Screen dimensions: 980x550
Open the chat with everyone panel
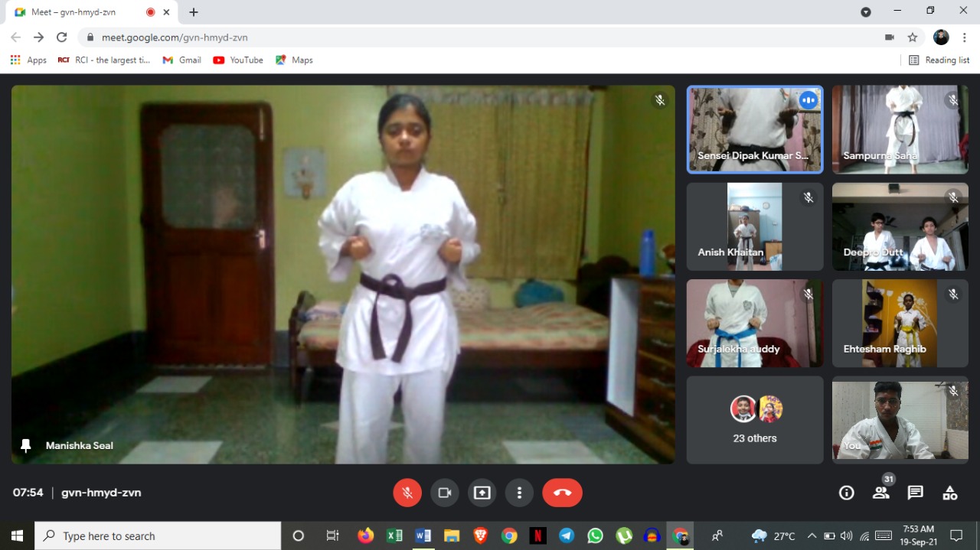(x=916, y=493)
